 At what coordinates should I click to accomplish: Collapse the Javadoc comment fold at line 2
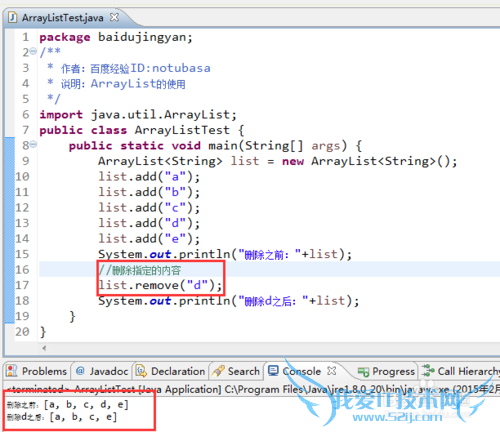[x=33, y=52]
